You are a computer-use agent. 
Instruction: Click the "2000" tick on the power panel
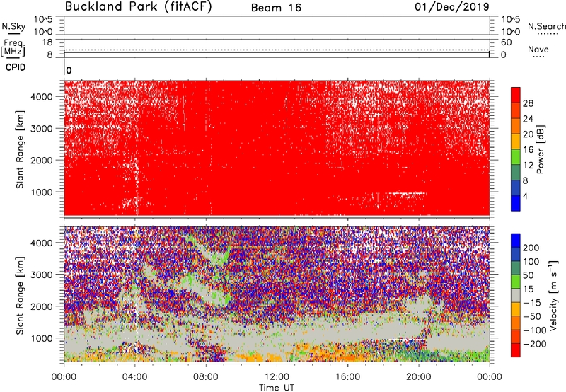tap(42, 160)
